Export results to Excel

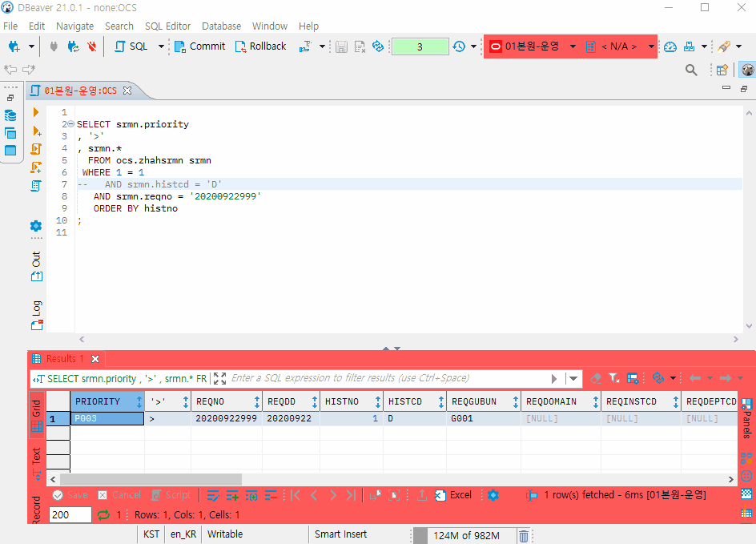coord(453,495)
